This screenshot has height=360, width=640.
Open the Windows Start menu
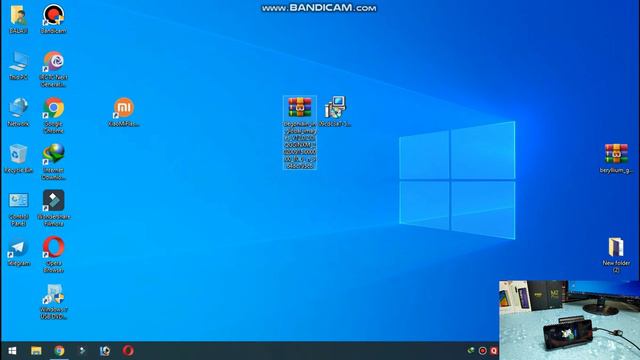[12, 351]
